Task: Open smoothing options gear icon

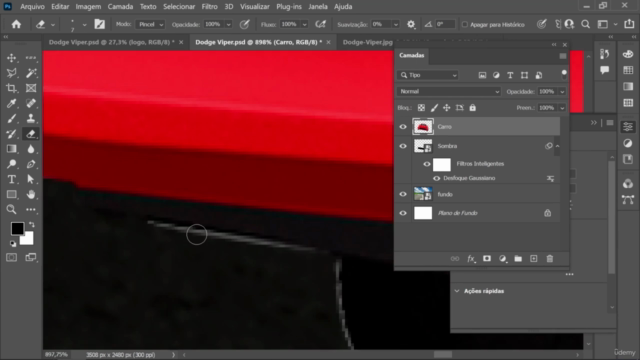Action: tap(411, 24)
